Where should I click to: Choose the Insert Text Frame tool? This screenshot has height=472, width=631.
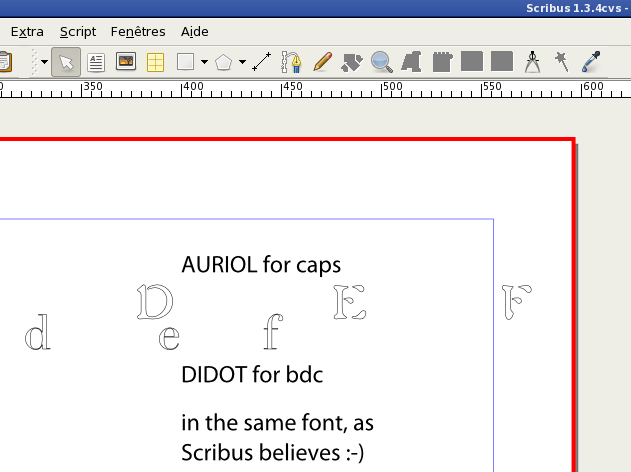96,62
